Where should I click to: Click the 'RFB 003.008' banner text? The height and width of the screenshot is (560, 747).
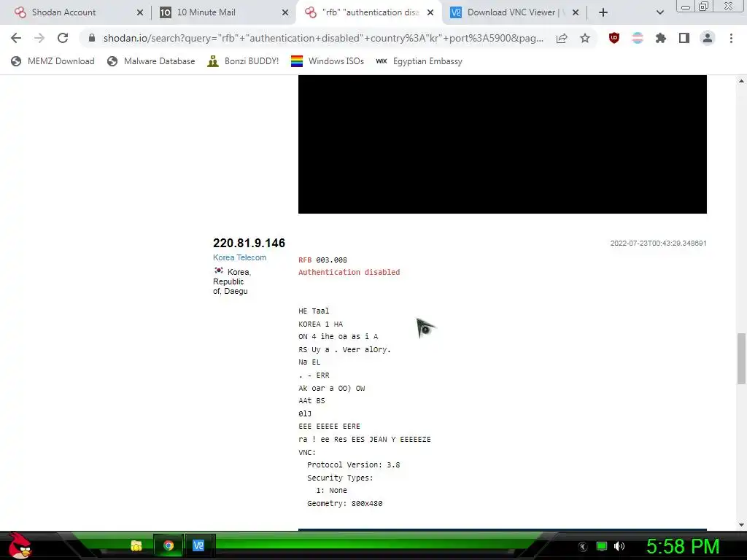tap(322, 260)
